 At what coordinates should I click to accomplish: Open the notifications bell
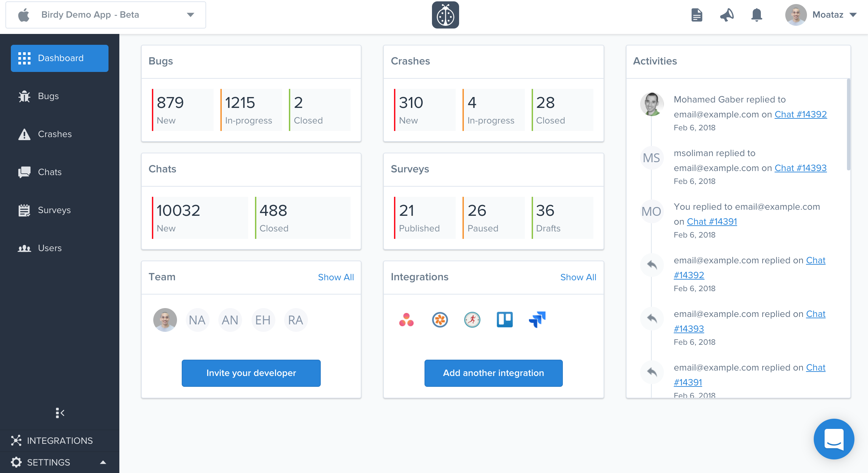(756, 15)
